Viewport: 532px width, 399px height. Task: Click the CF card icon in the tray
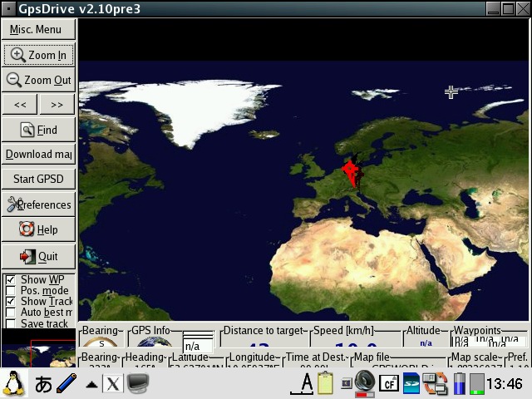[x=388, y=384]
